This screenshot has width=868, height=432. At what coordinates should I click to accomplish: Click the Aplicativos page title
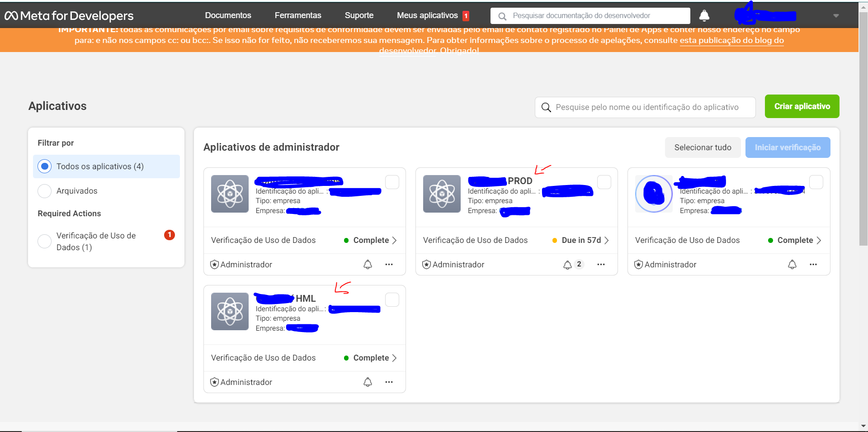click(x=57, y=106)
